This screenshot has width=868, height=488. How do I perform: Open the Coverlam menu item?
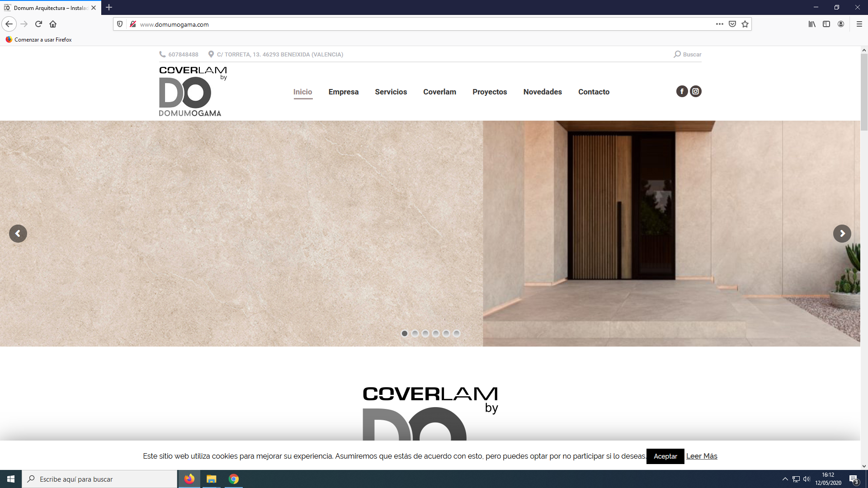[x=439, y=92]
